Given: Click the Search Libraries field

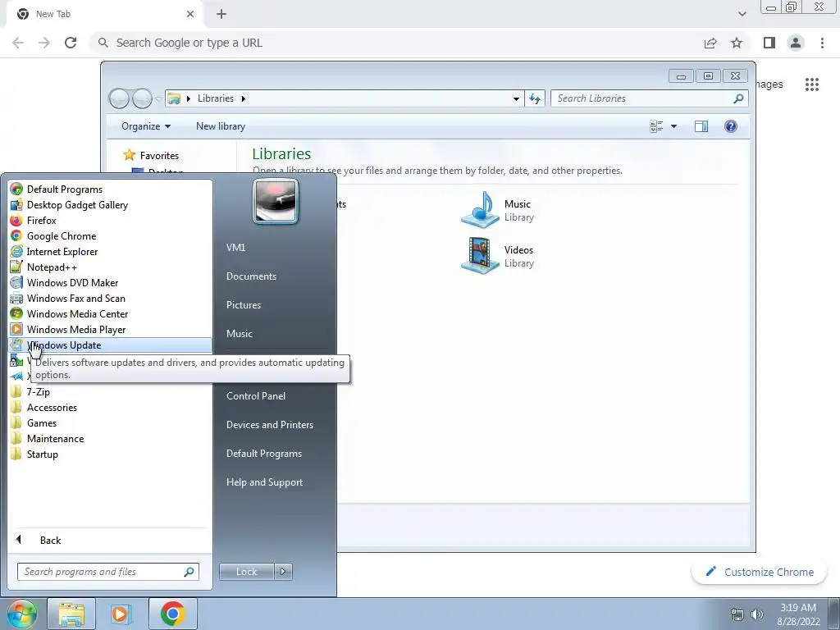Looking at the screenshot, I should tap(650, 98).
